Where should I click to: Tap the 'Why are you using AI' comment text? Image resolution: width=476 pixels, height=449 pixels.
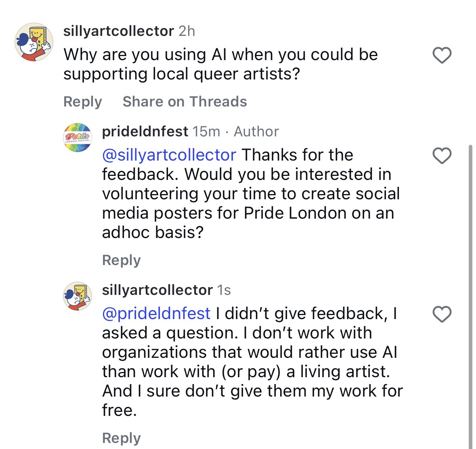pyautogui.click(x=220, y=64)
